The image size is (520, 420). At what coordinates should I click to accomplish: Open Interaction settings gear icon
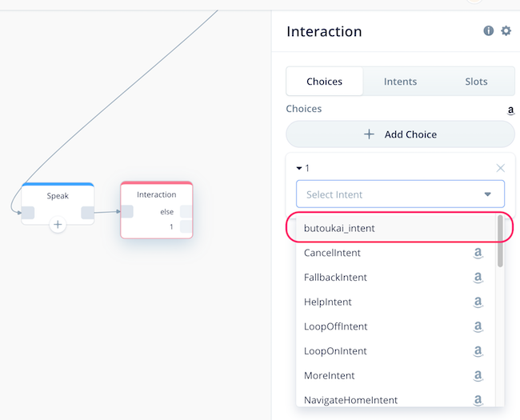tap(506, 31)
